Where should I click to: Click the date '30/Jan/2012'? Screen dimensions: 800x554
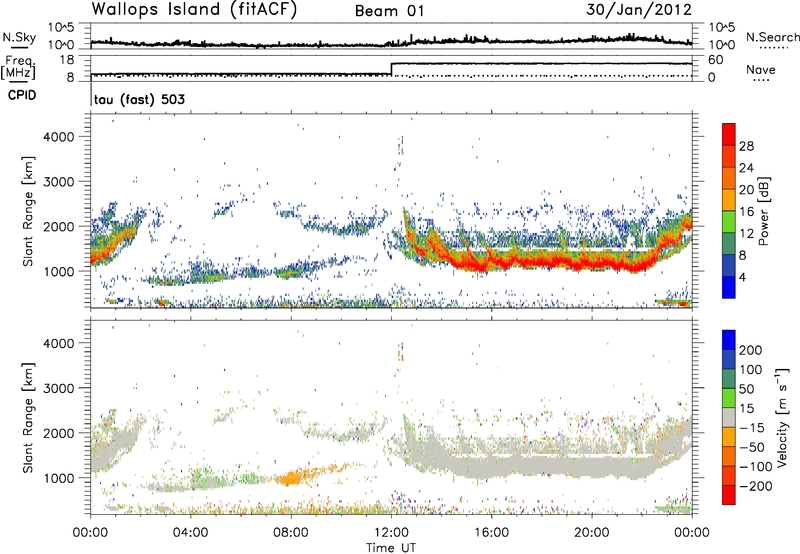639,10
